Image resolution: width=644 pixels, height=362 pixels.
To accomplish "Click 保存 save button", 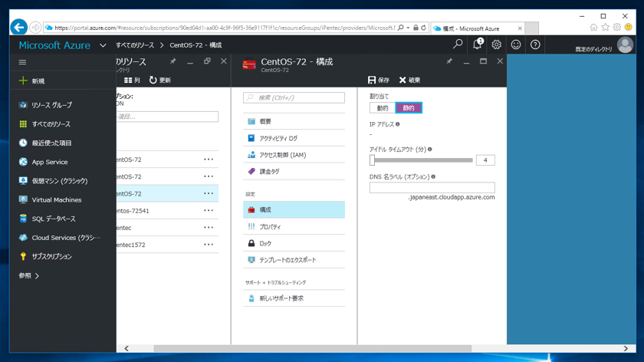I will (x=379, y=80).
